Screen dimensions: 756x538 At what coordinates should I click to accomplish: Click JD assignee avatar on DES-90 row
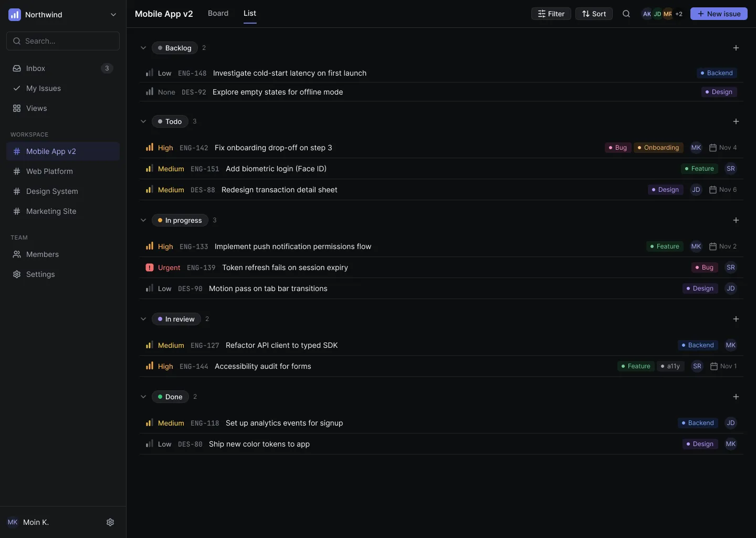coord(731,288)
